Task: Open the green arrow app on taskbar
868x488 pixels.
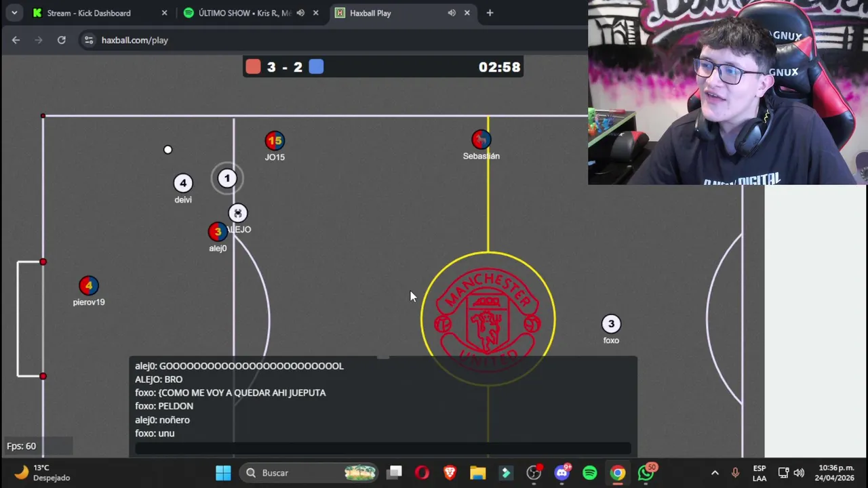Action: click(506, 472)
